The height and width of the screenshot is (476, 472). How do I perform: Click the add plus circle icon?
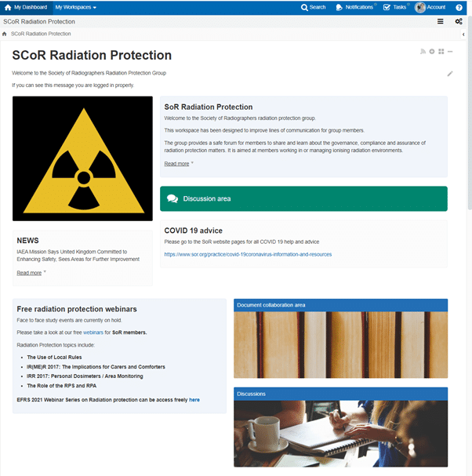click(x=432, y=52)
